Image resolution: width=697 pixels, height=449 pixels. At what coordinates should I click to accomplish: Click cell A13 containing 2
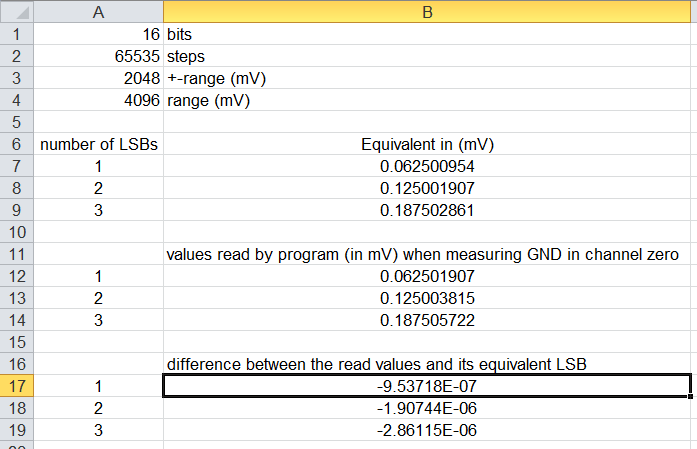coord(98,298)
